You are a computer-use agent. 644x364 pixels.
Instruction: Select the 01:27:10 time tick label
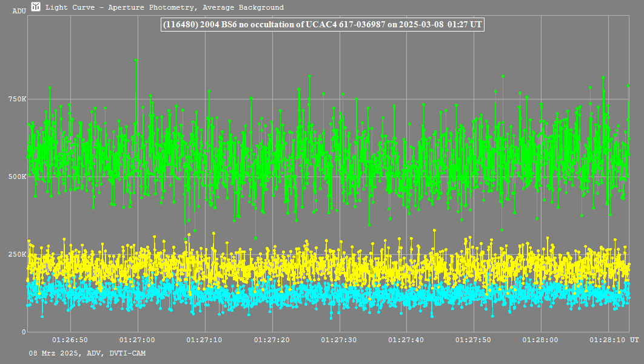(x=204, y=340)
